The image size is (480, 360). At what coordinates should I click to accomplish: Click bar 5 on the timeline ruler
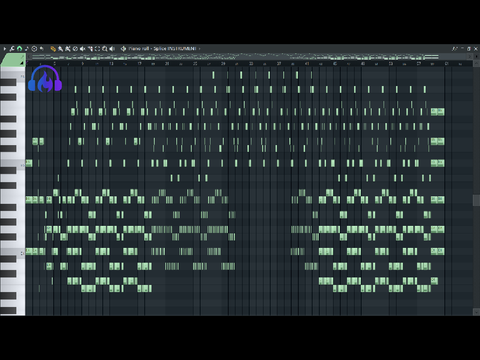pyautogui.click(x=55, y=63)
